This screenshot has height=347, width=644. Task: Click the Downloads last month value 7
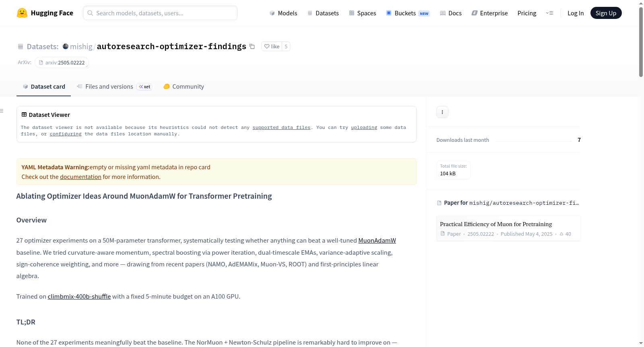[579, 140]
